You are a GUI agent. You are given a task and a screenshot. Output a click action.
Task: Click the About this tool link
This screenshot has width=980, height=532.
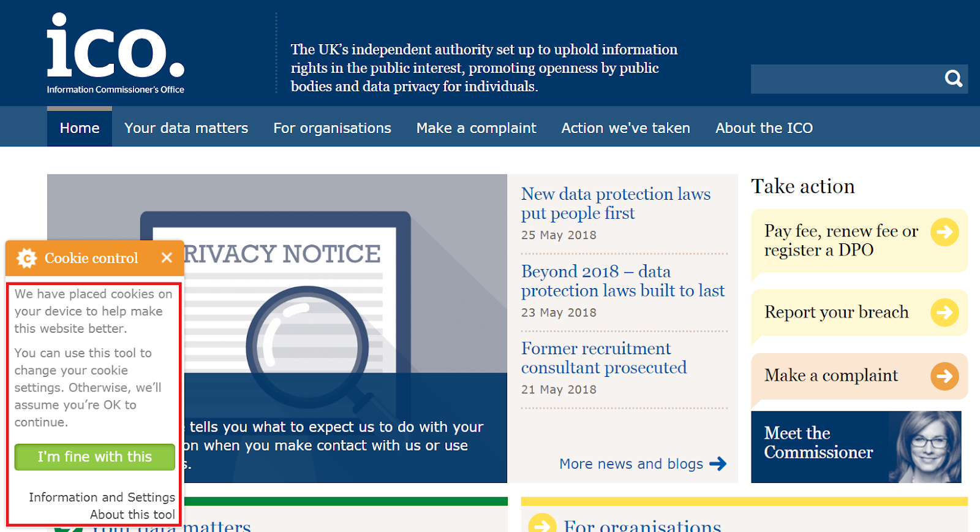pos(132,514)
